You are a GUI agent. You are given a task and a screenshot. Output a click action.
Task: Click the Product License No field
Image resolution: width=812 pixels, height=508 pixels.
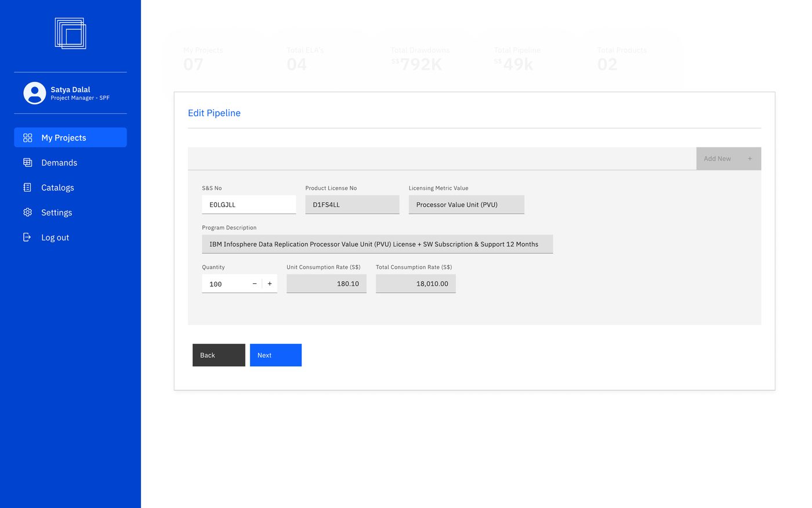(x=352, y=204)
